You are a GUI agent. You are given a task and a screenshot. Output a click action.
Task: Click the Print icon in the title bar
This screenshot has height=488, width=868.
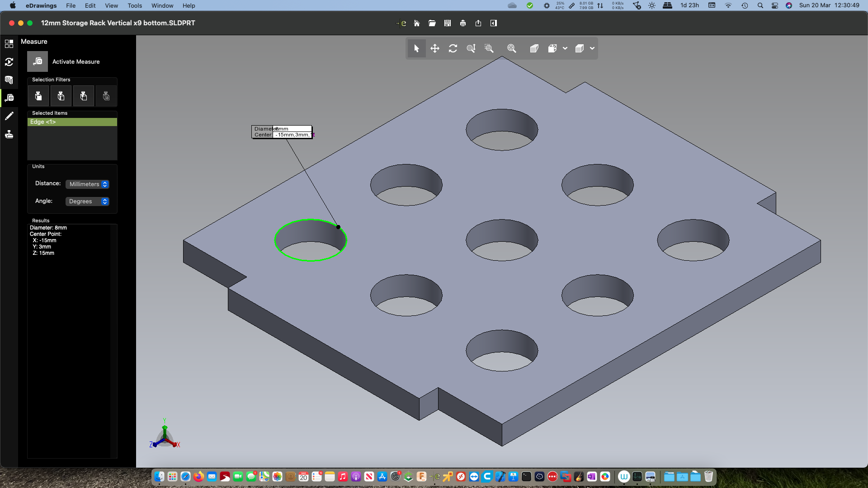(x=462, y=23)
